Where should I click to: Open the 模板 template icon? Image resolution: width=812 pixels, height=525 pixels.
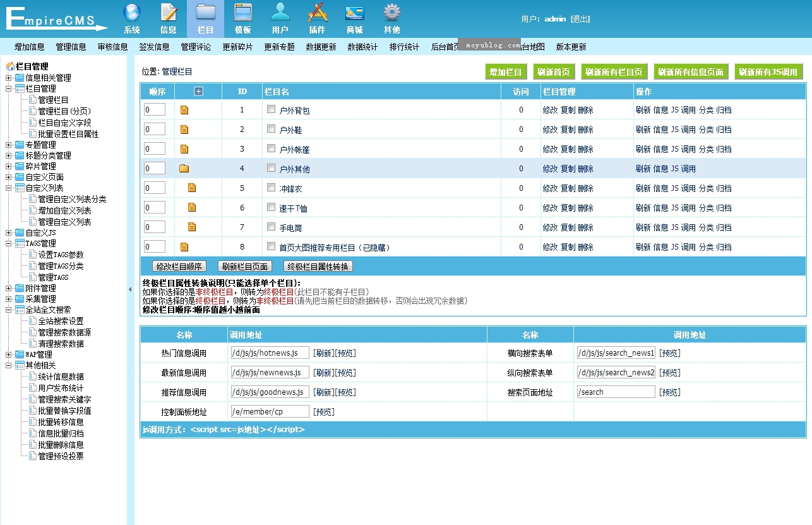[x=243, y=13]
